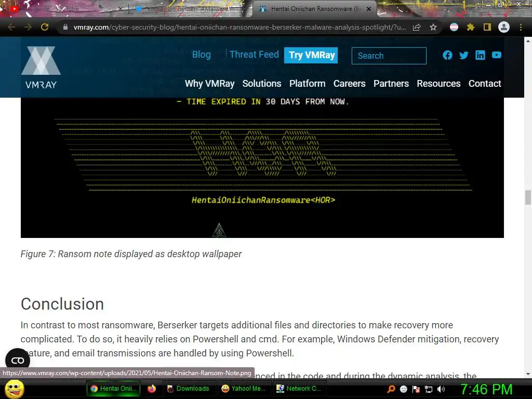Open the Blog link
The image size is (532, 399).
[x=201, y=55]
